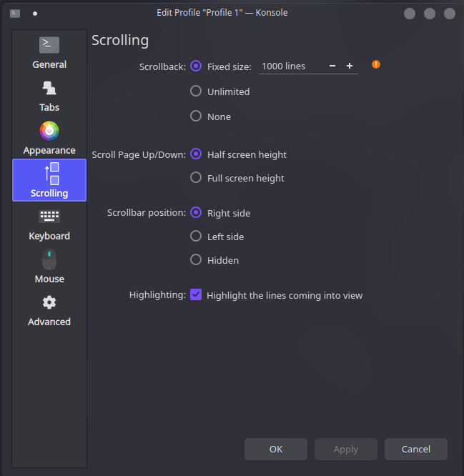Select None for scrollback
464x476 pixels.
click(196, 116)
